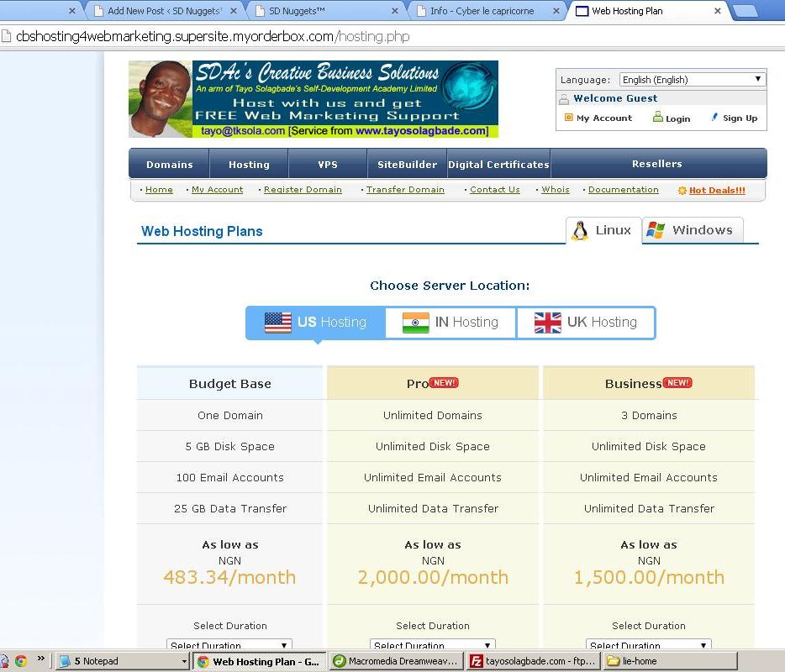Screen dimensions: 785x672
Task: Click the Transfer Domain link
Action: click(x=405, y=190)
